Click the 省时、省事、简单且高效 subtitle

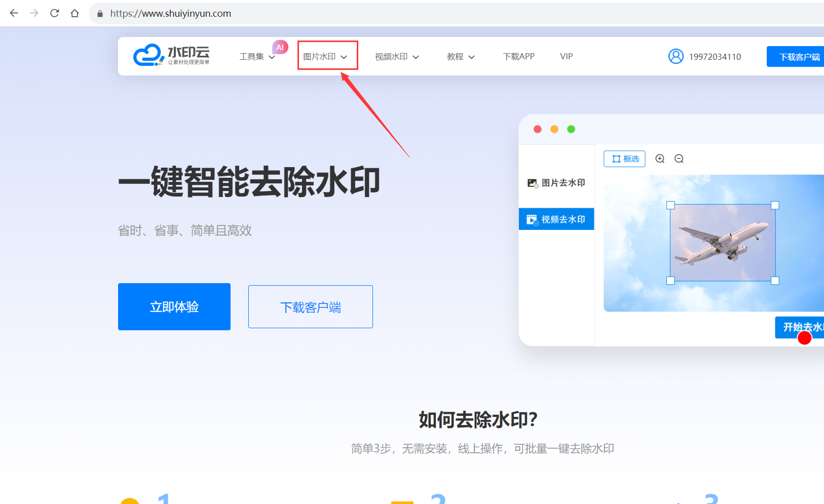185,230
